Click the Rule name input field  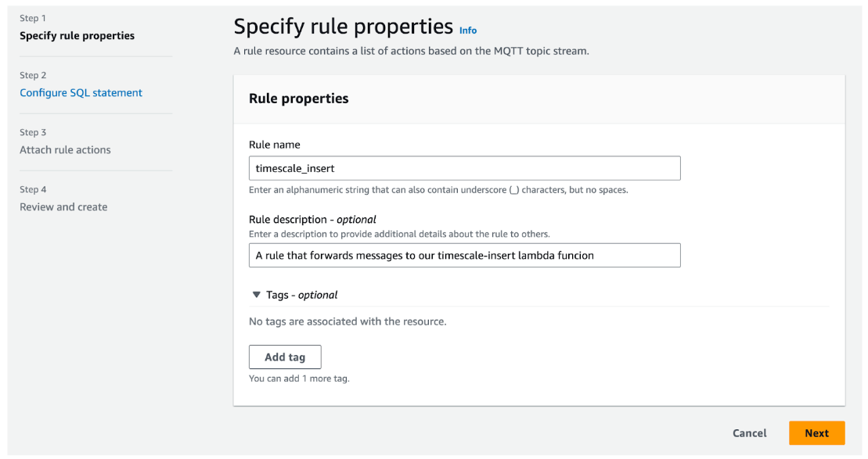pos(464,168)
